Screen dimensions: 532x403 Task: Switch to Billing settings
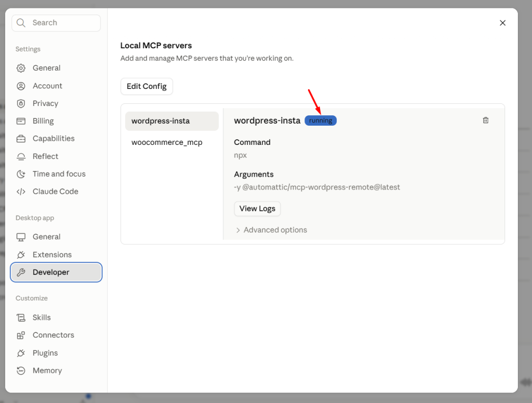point(56,121)
